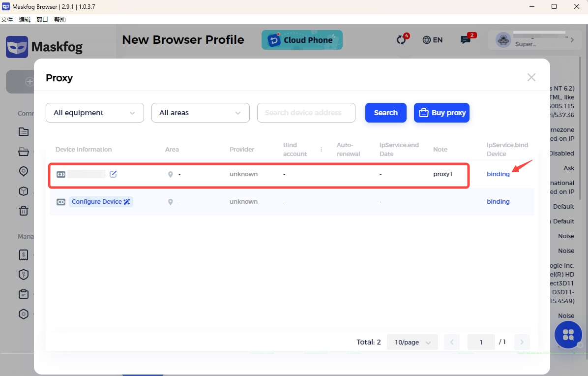Open Bind account column options menu
The image size is (588, 376).
coord(322,149)
